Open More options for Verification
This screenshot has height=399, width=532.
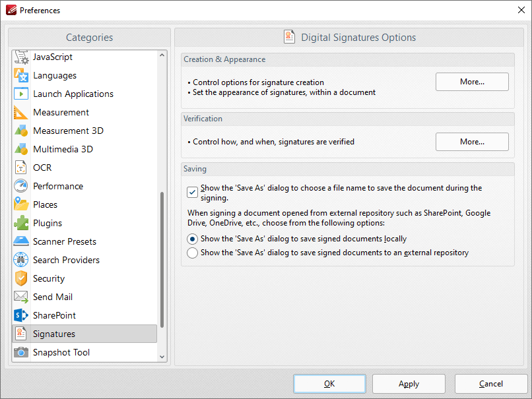pyautogui.click(x=472, y=142)
